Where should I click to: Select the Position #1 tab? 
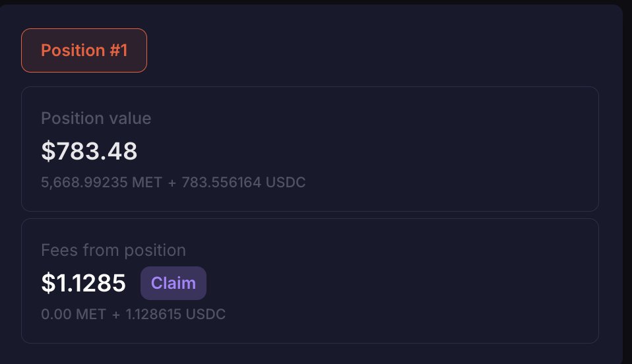[x=84, y=51]
